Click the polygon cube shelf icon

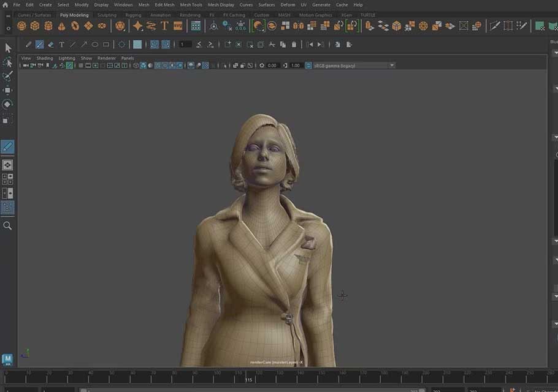tap(35, 26)
